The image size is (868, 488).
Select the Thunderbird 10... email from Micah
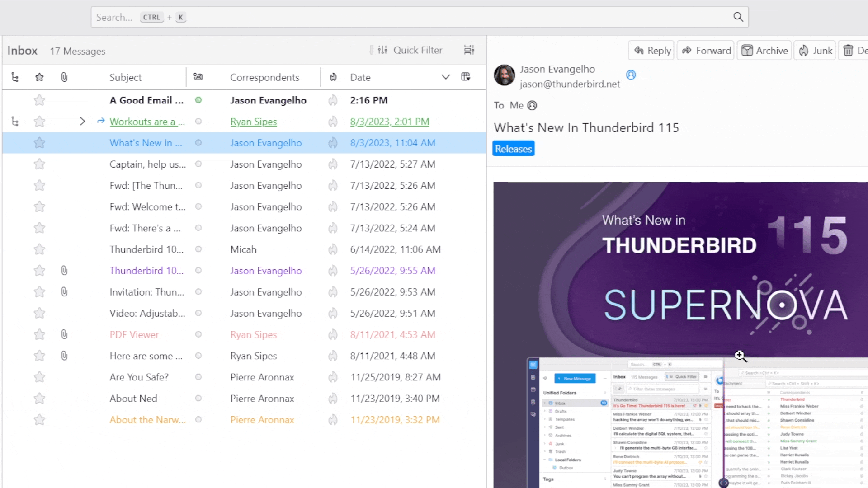coord(146,249)
